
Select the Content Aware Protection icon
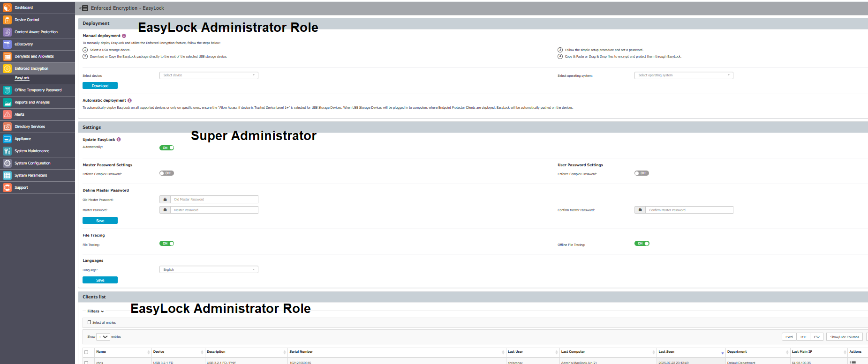[7, 32]
